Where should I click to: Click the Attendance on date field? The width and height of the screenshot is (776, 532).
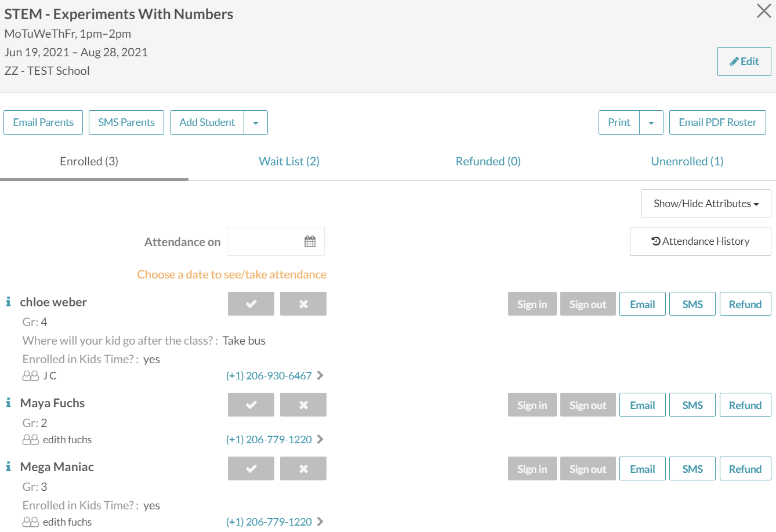tap(264, 241)
